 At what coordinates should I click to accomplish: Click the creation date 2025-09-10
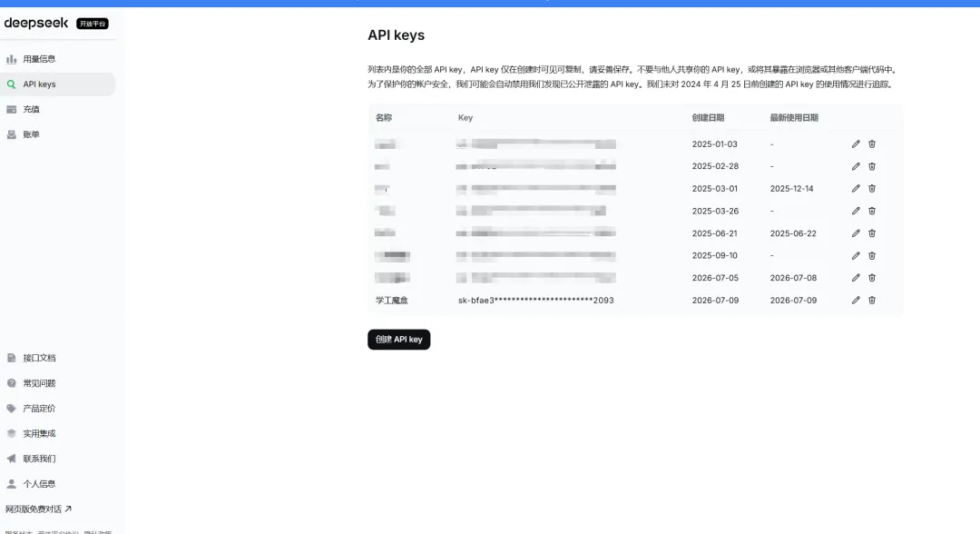pyautogui.click(x=714, y=256)
